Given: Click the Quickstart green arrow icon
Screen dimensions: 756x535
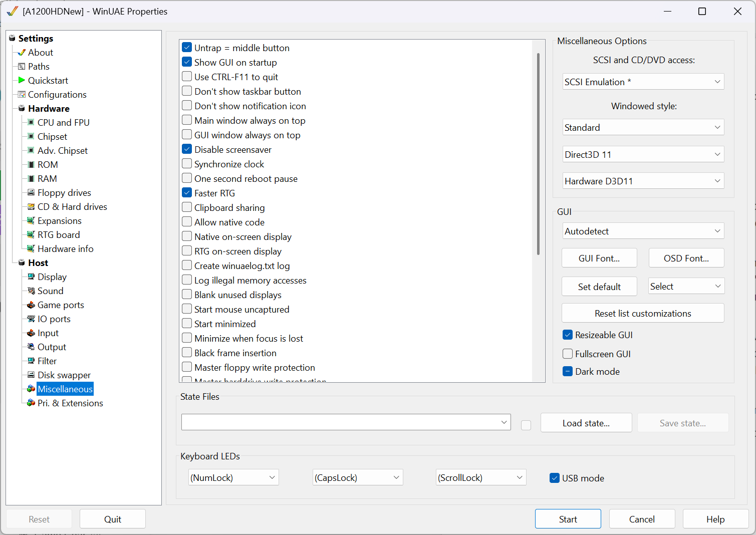Looking at the screenshot, I should [22, 80].
